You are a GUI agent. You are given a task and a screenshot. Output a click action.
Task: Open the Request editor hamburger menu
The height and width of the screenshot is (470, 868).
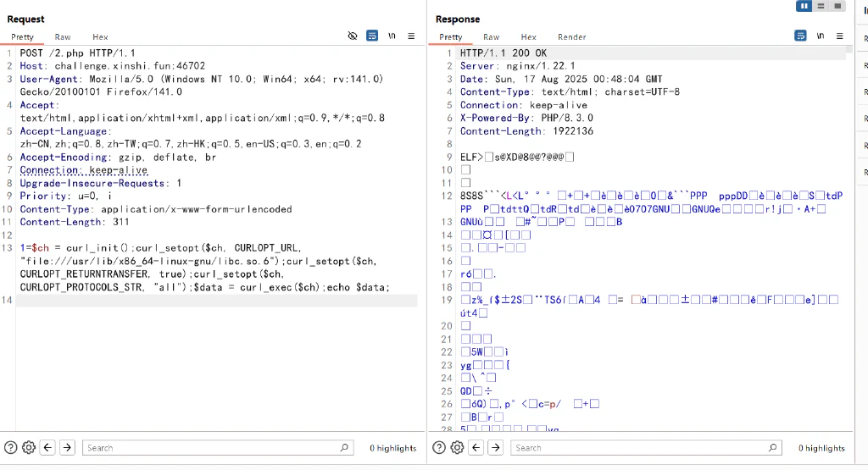click(x=411, y=36)
